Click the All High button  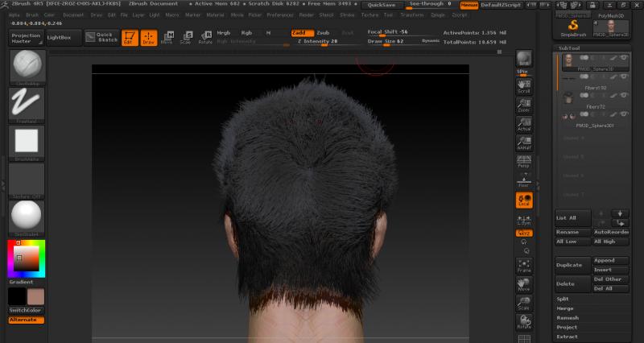tap(611, 242)
